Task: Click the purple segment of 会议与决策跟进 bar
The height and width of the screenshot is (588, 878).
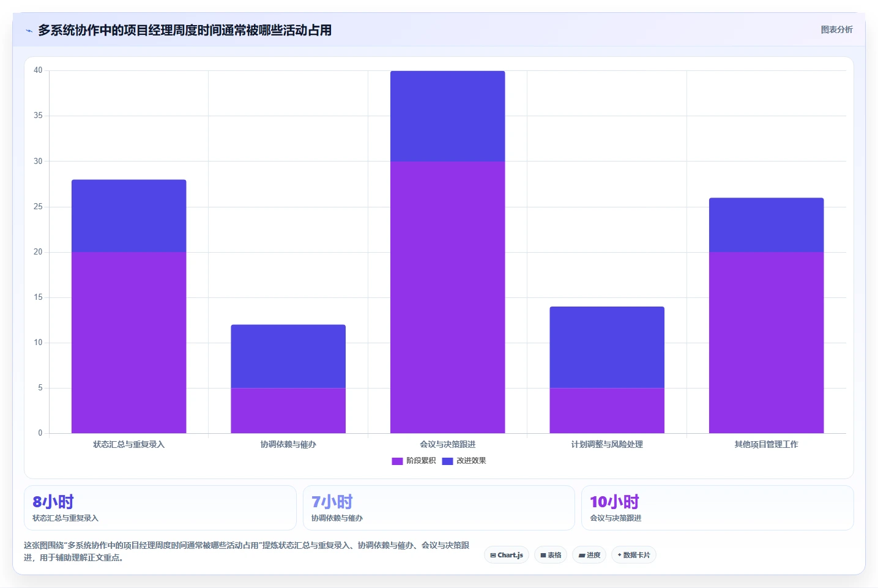Action: [448, 297]
